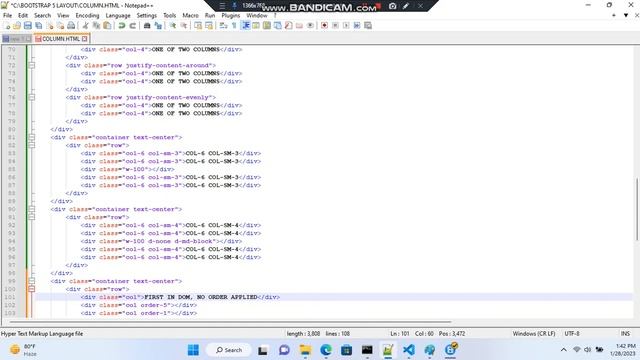Viewport: 640px width, 360px height.
Task: Click the Play recorded macro icon
Action: (x=346, y=25)
